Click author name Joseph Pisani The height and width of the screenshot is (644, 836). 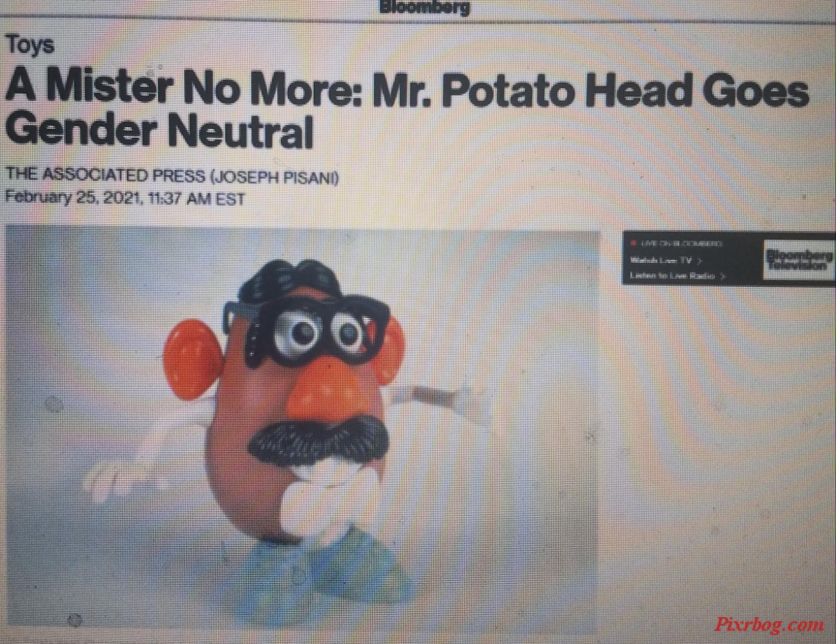coord(274,178)
